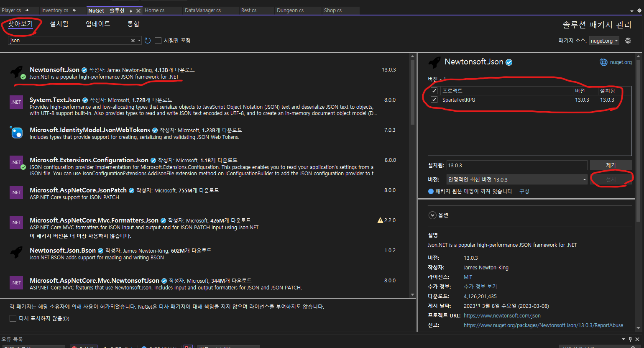The width and height of the screenshot is (644, 348).
Task: Click the Newtonsoft.Json rocket package icon in list
Action: [17, 72]
